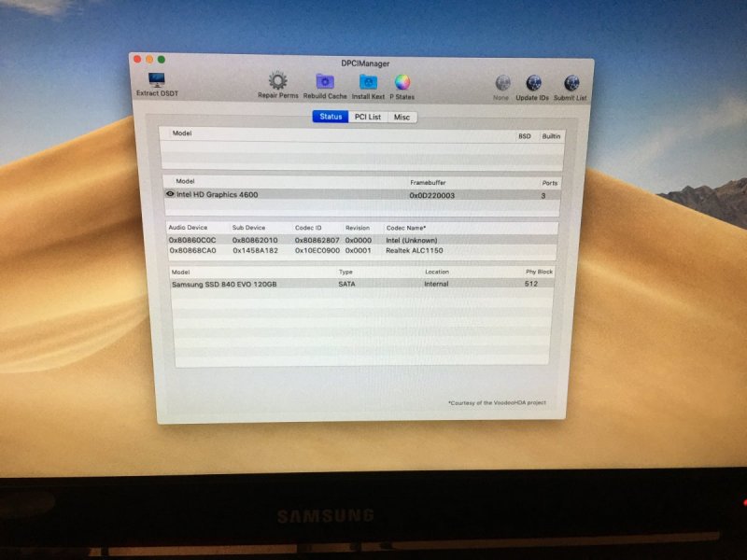Click the Type column header in disk table
Screen dimensions: 747x560
pyautogui.click(x=345, y=272)
